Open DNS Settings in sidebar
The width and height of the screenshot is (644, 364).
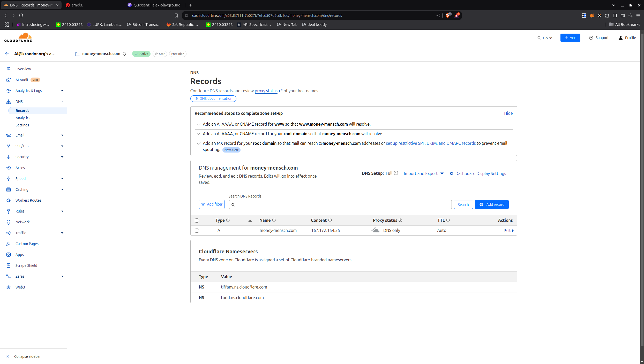[22, 125]
